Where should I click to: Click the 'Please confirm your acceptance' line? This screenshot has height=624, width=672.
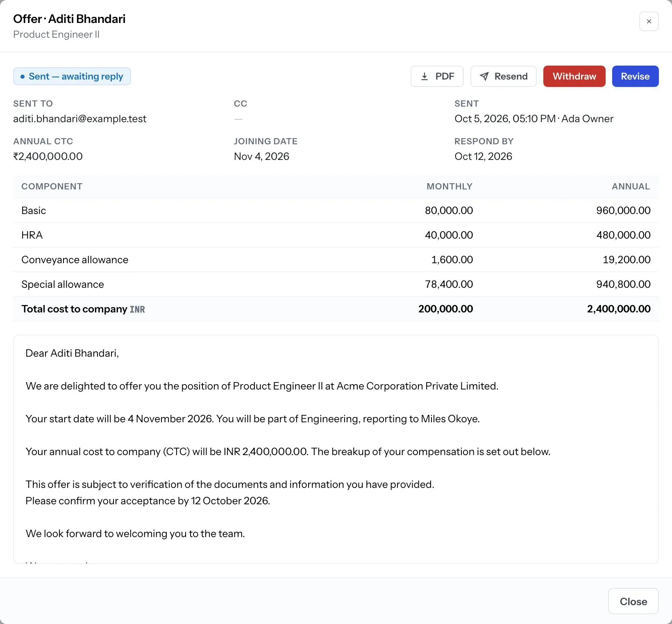click(x=148, y=501)
